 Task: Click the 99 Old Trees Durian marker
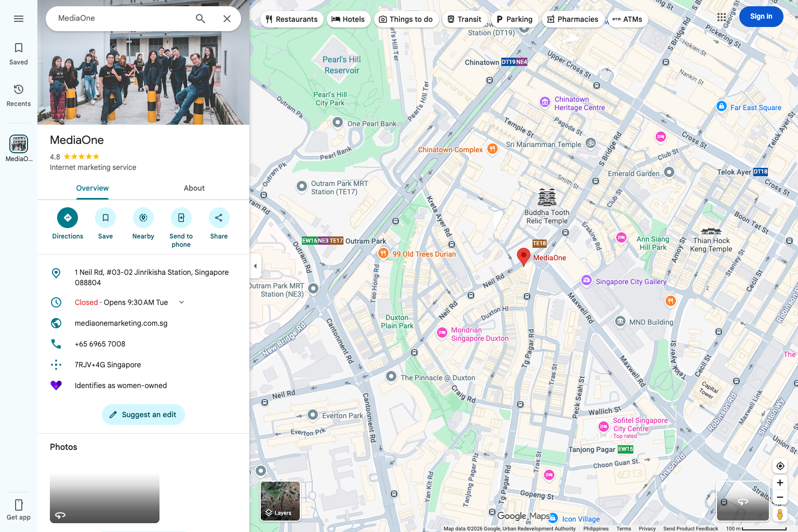383,254
